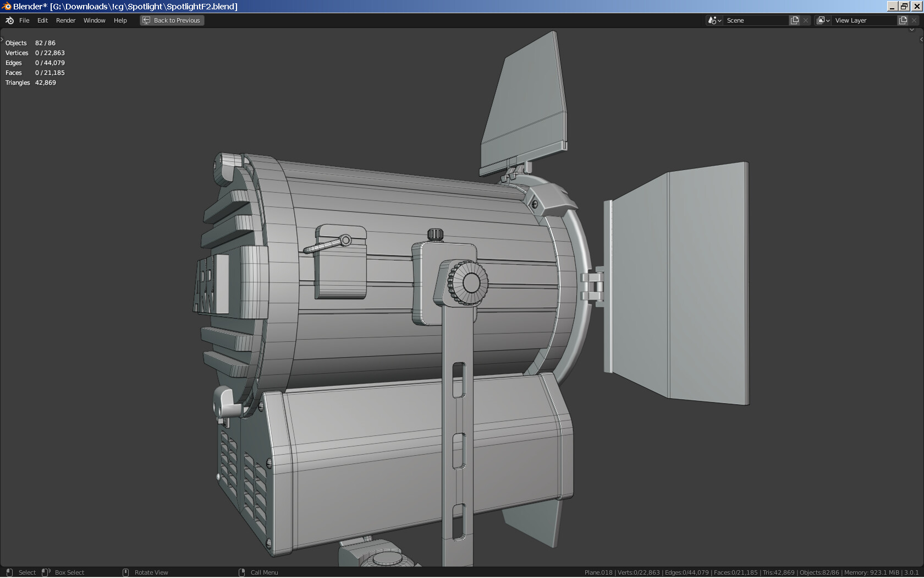The image size is (924, 578).
Task: Open the Window menu
Action: 94,20
